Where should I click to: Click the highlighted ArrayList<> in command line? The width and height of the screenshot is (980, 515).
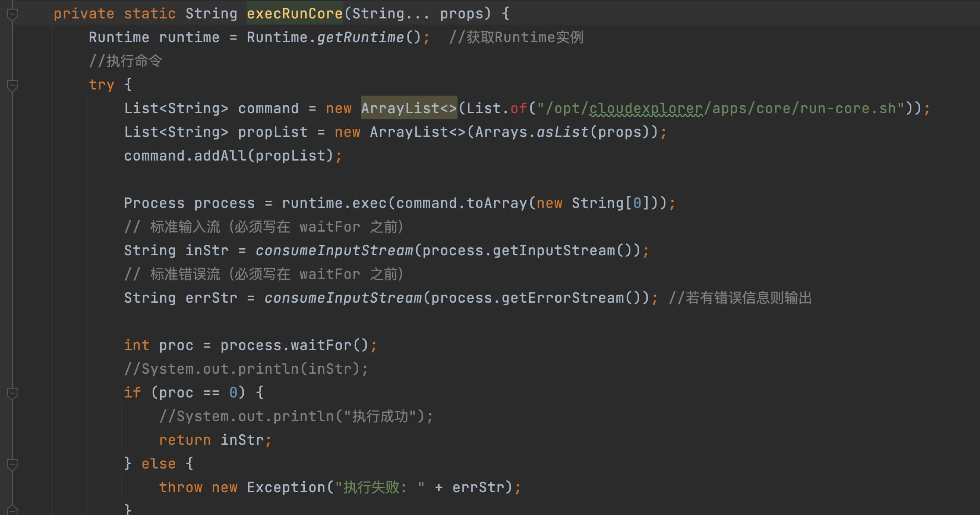(x=409, y=108)
